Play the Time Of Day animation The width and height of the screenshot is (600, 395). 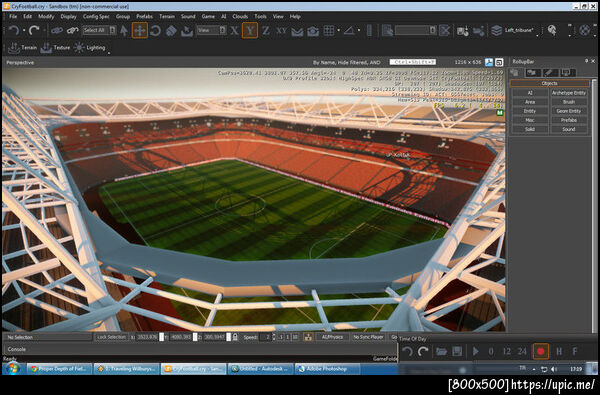pyautogui.click(x=475, y=351)
